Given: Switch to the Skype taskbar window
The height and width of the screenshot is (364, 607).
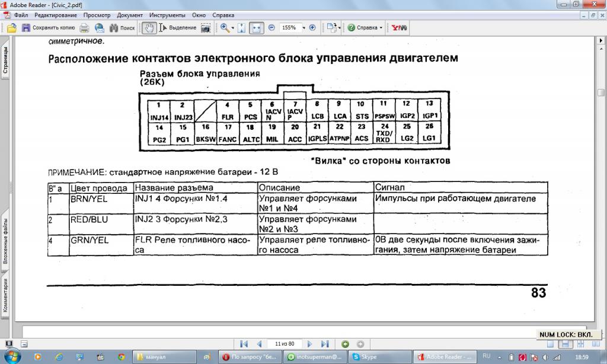Looking at the screenshot, I should tap(380, 357).
